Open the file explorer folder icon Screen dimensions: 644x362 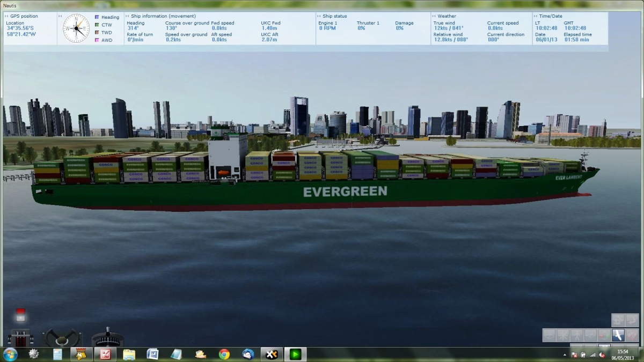click(129, 354)
